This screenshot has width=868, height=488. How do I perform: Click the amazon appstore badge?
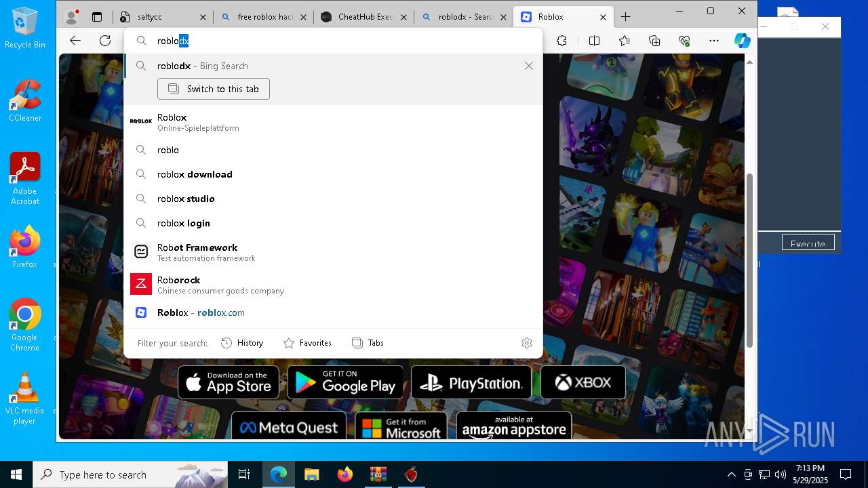[514, 427]
